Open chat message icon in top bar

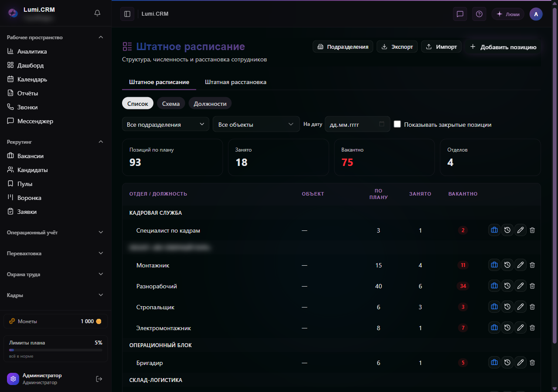460,14
